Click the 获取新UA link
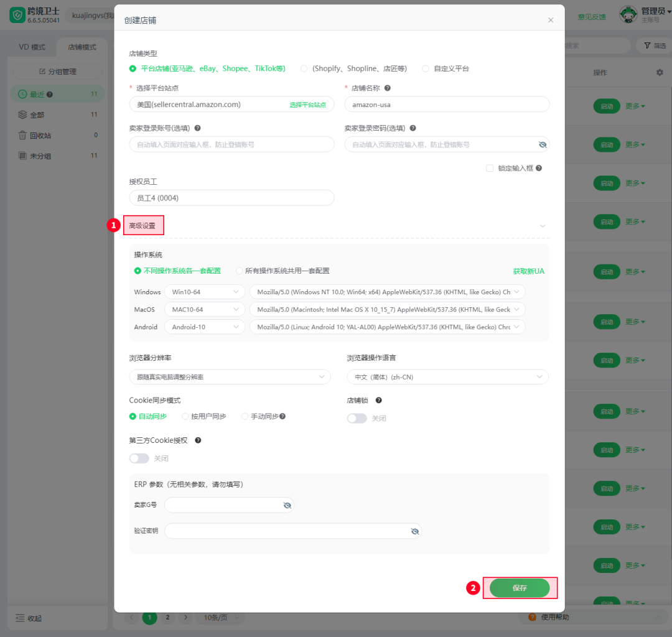This screenshot has height=637, width=672. click(x=528, y=271)
